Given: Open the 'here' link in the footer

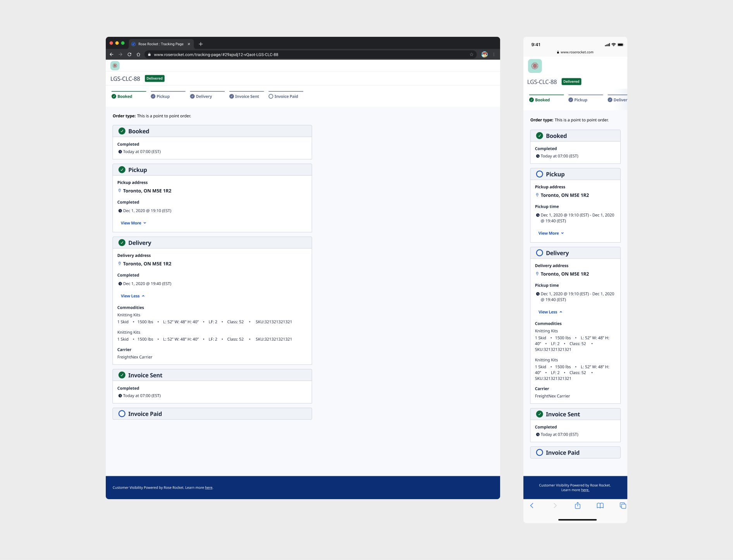Looking at the screenshot, I should pyautogui.click(x=208, y=488).
